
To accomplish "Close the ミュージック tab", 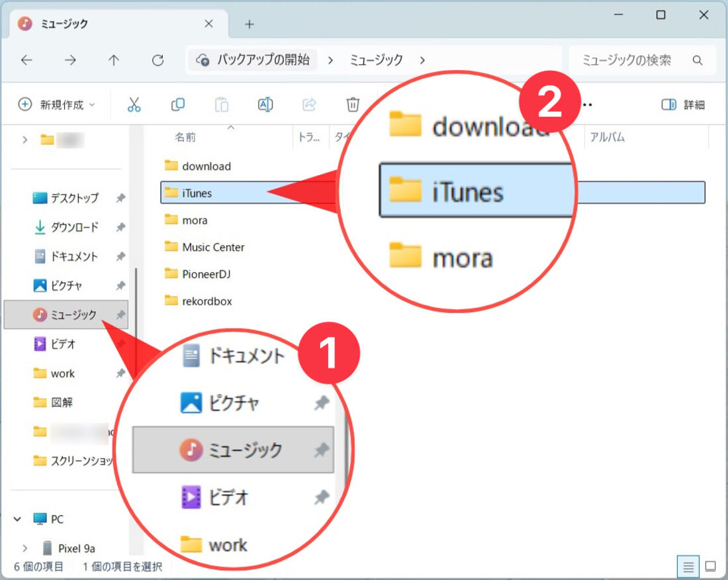I will [x=209, y=24].
